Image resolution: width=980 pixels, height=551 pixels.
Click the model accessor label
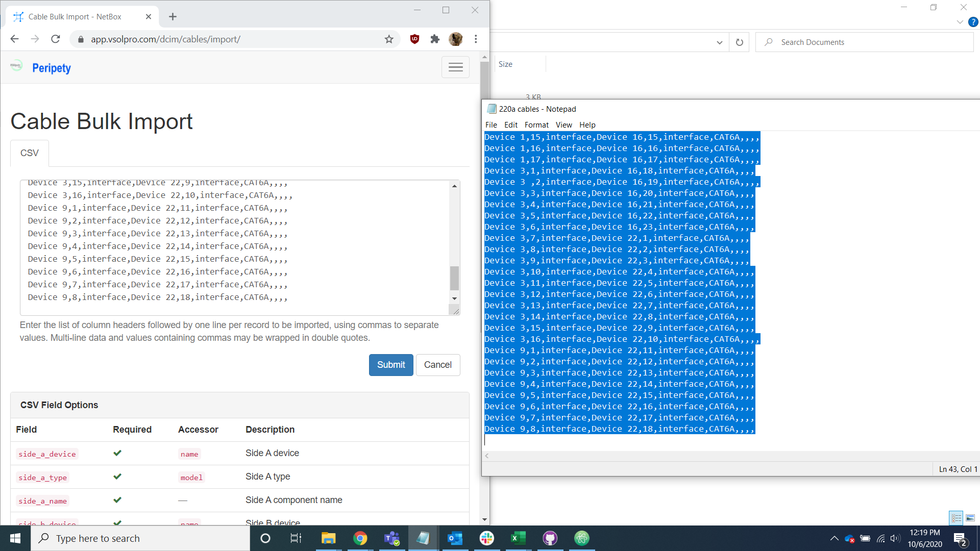point(191,478)
